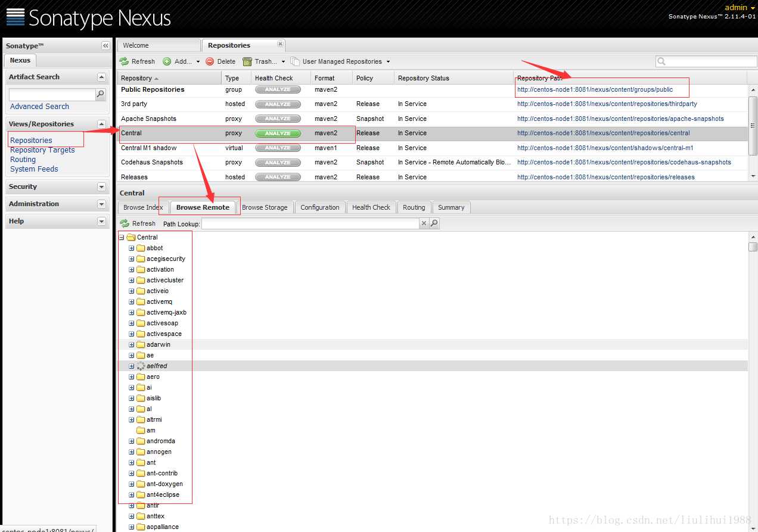Refresh the repositories list

137,61
